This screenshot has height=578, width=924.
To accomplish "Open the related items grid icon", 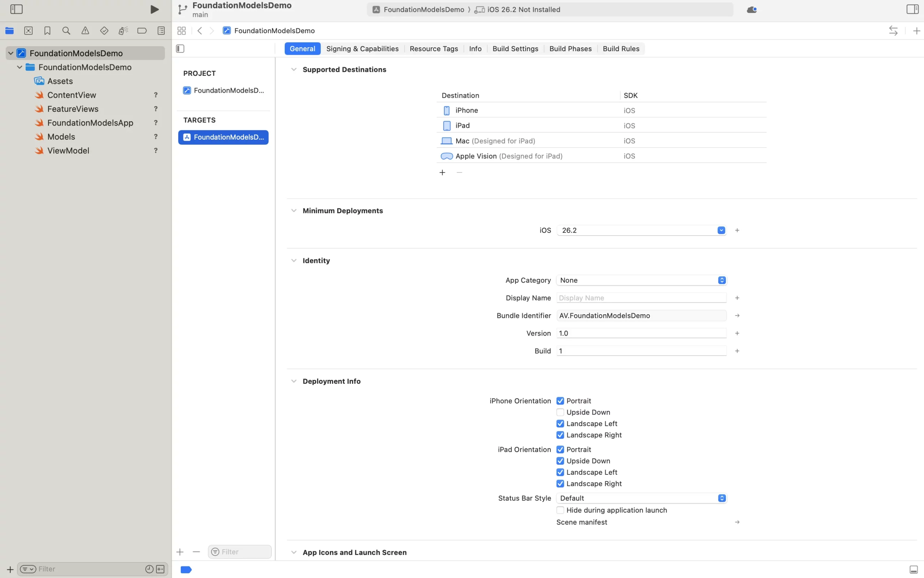I will coord(182,31).
